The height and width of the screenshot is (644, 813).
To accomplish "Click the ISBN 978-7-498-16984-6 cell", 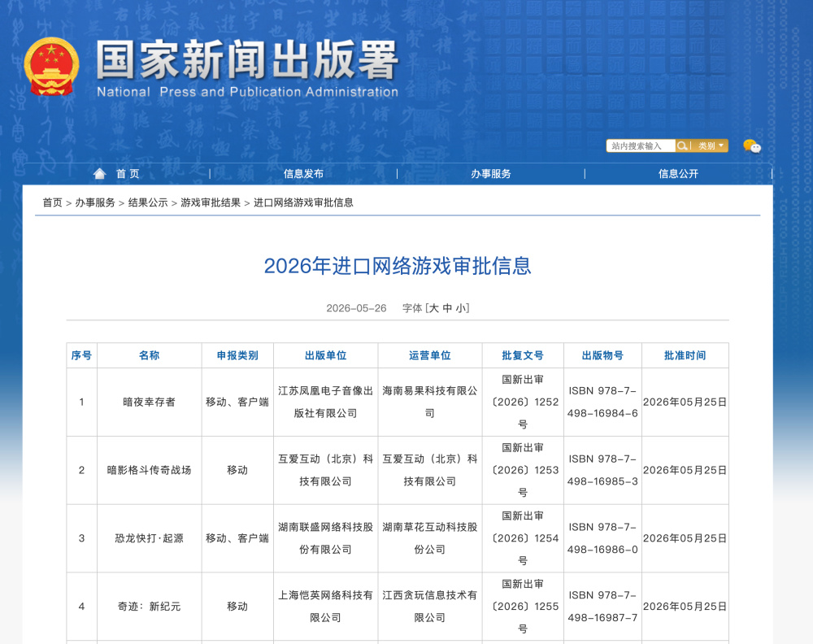I will pyautogui.click(x=602, y=402).
